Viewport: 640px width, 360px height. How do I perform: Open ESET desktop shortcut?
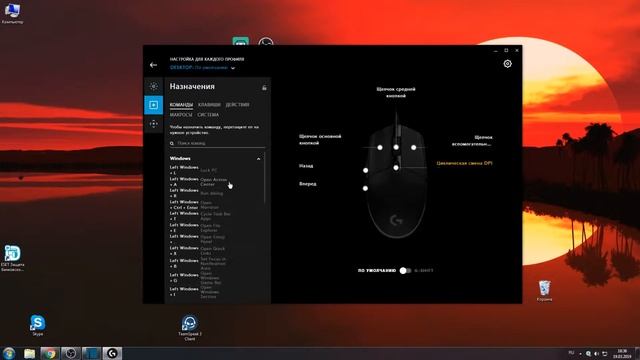[12, 258]
